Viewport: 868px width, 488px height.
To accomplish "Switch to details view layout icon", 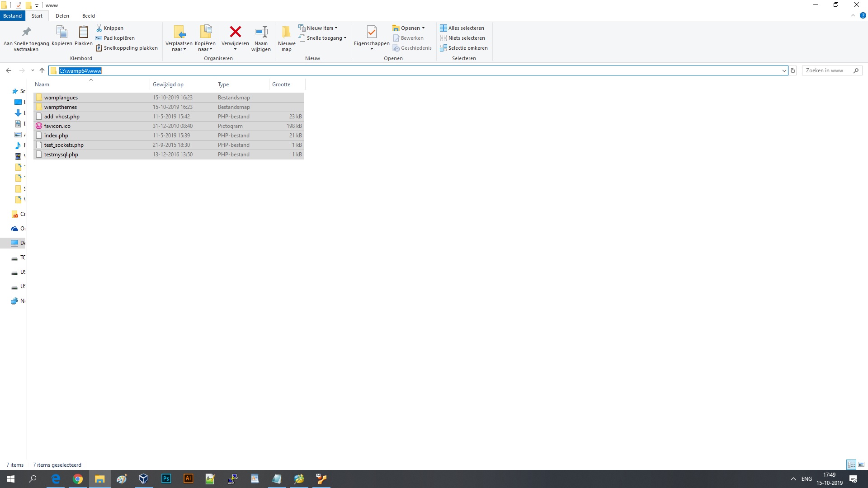I will (851, 465).
